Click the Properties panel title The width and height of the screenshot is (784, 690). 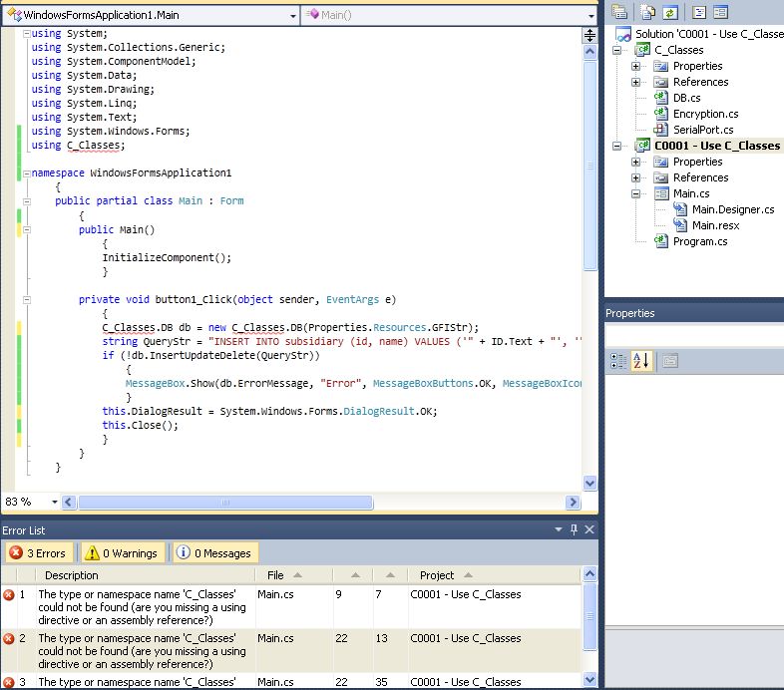pos(630,313)
